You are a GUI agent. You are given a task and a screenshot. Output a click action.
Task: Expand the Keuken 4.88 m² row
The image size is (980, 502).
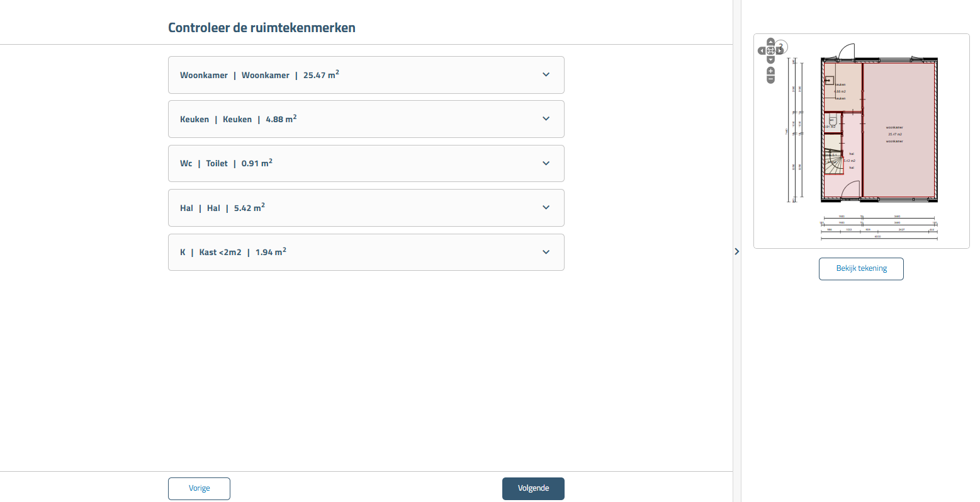pyautogui.click(x=546, y=119)
